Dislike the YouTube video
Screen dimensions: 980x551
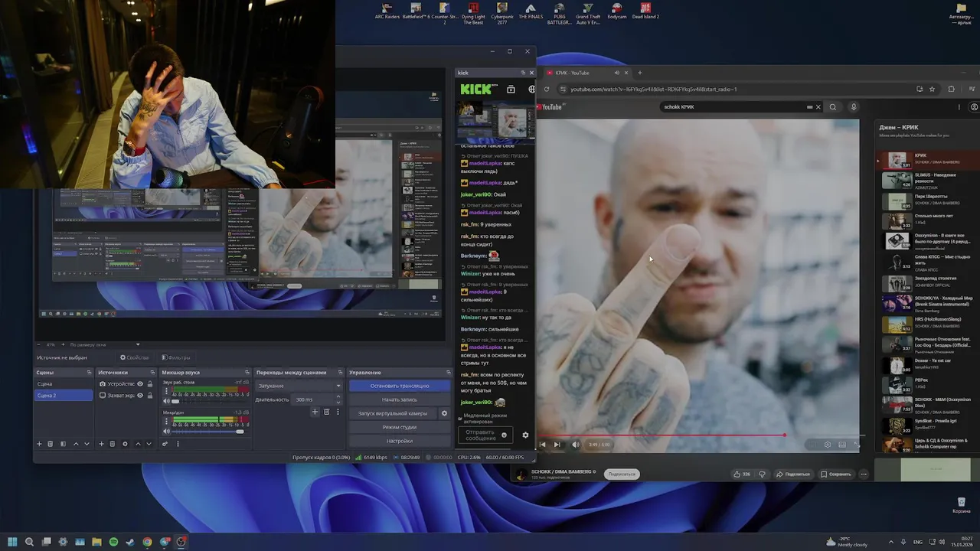coord(762,474)
